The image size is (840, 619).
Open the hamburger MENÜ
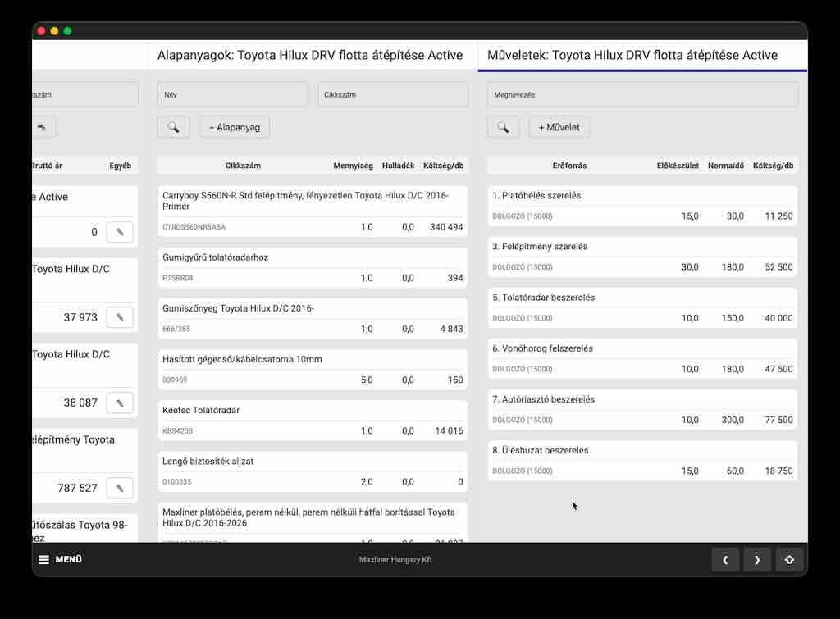60,560
